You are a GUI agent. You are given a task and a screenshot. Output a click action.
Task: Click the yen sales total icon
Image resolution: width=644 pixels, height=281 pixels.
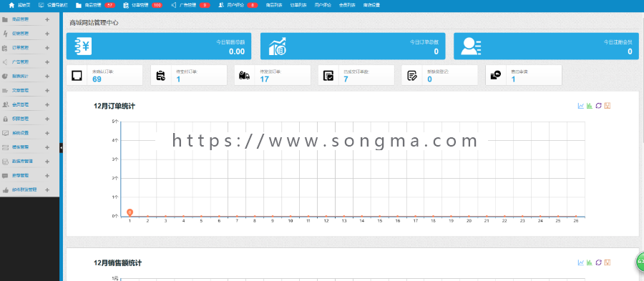click(84, 46)
